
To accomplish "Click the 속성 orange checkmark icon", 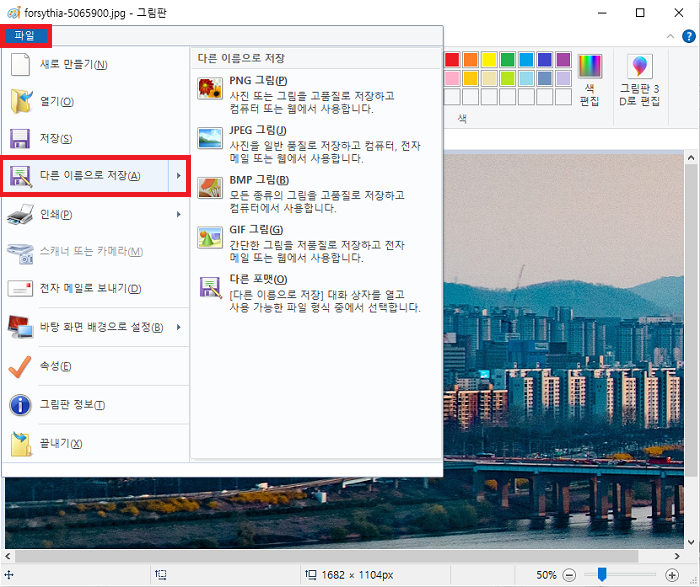I will click(x=20, y=366).
